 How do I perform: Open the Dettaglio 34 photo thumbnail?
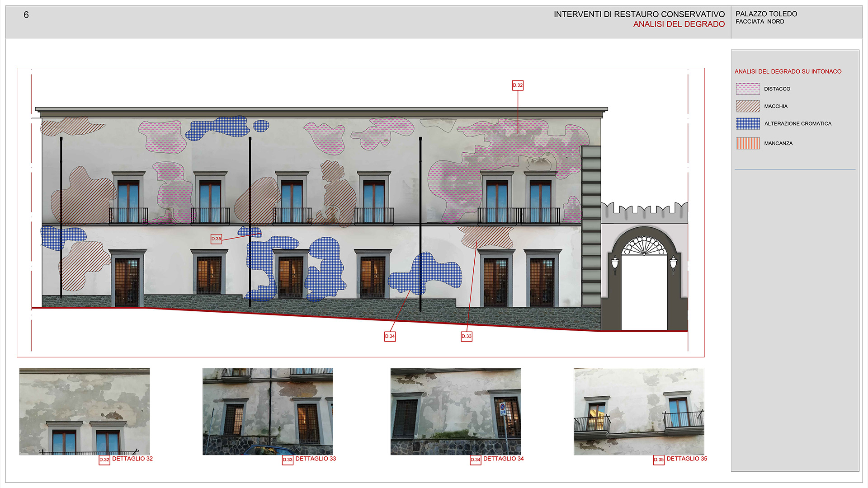[x=456, y=411]
